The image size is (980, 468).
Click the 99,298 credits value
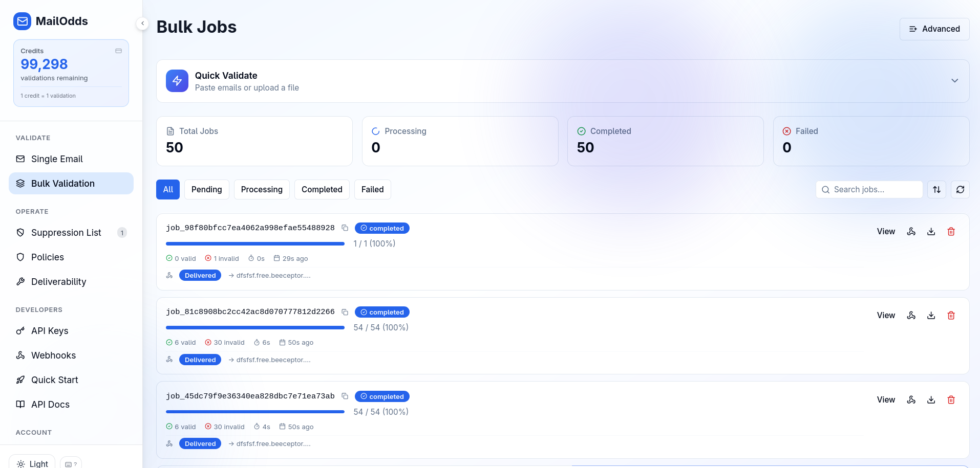tap(44, 64)
